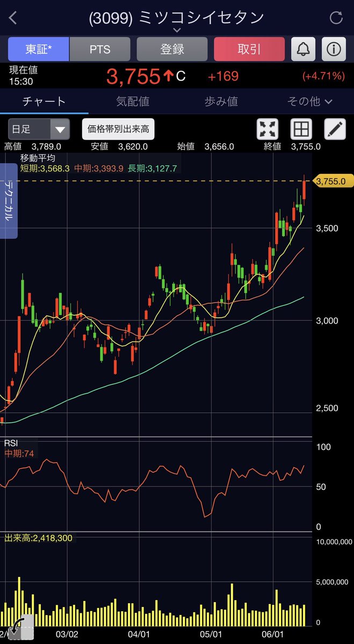The image size is (354, 644).
Task: Open the price alert bell
Action: (303, 49)
